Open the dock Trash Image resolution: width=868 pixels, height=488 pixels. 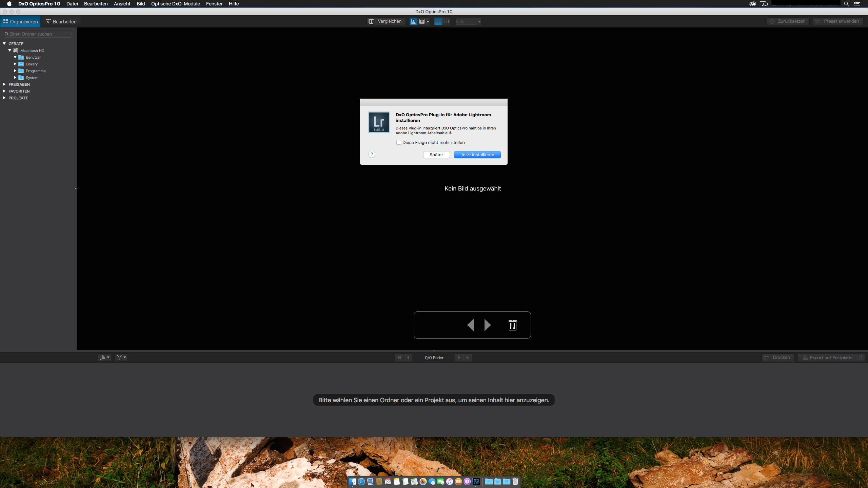(515, 482)
